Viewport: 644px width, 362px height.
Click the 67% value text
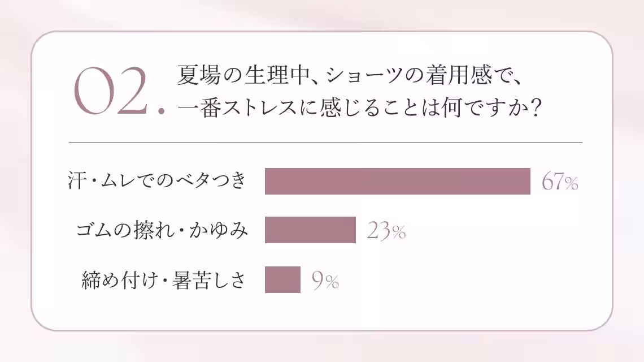pos(560,182)
